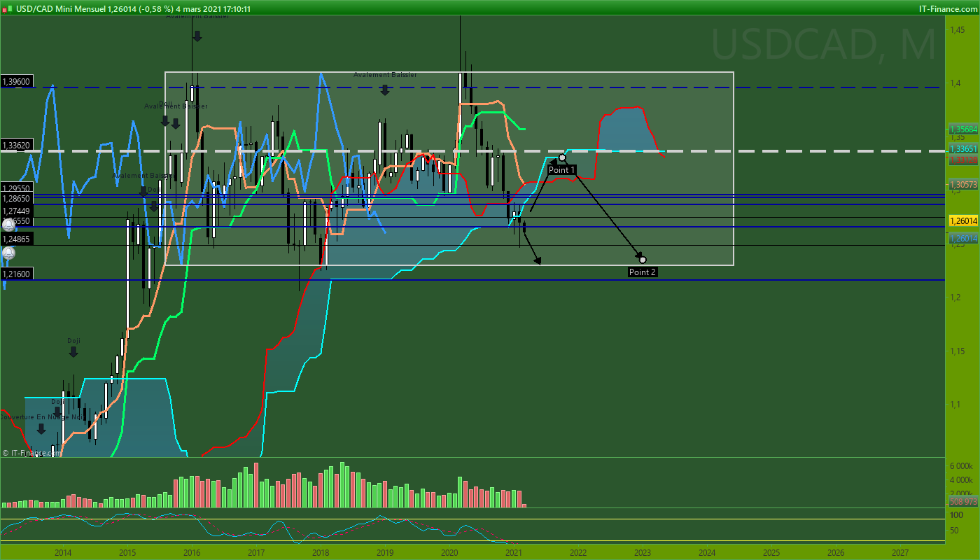Select the 1,33620 horizontal level label

(x=17, y=146)
